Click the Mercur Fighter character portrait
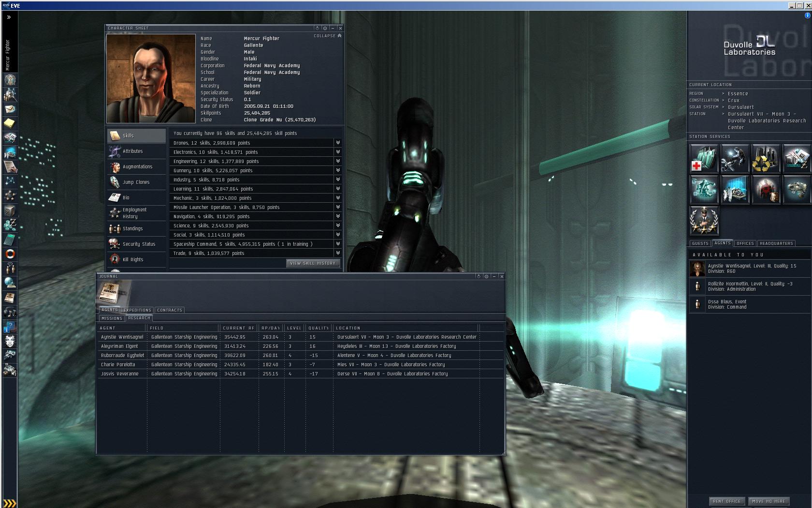812x508 pixels. tap(151, 78)
